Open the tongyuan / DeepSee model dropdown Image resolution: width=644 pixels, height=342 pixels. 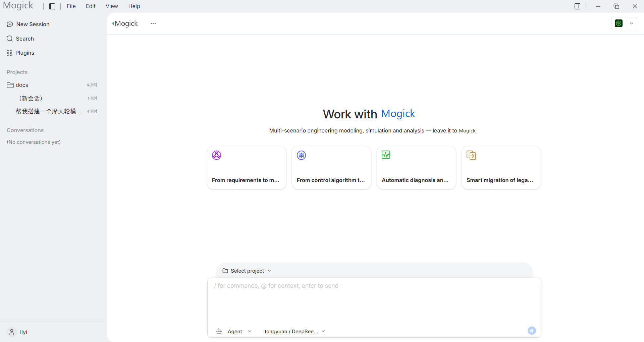[295, 331]
